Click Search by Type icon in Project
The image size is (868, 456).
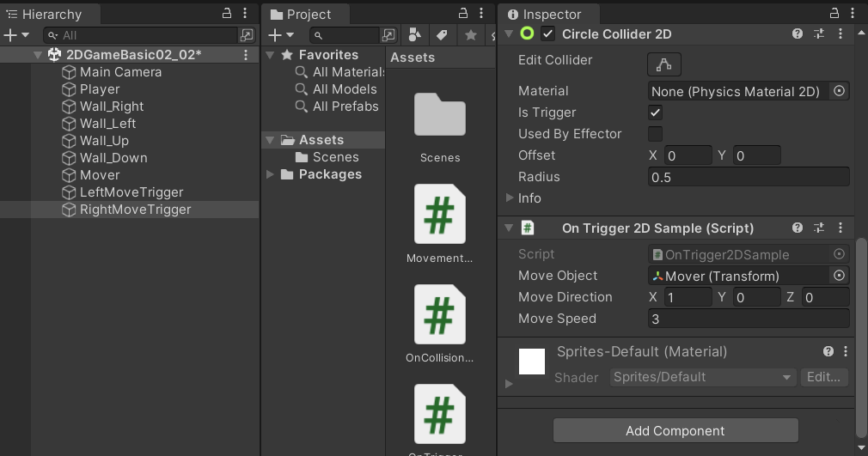point(414,35)
